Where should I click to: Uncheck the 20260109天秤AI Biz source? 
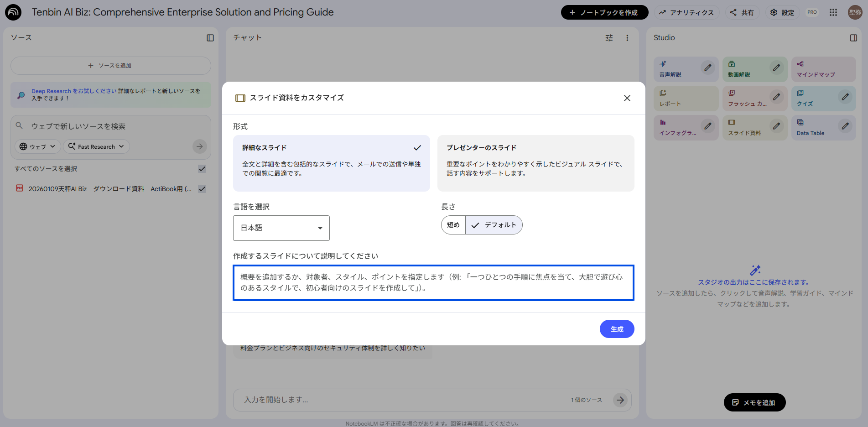click(x=202, y=188)
